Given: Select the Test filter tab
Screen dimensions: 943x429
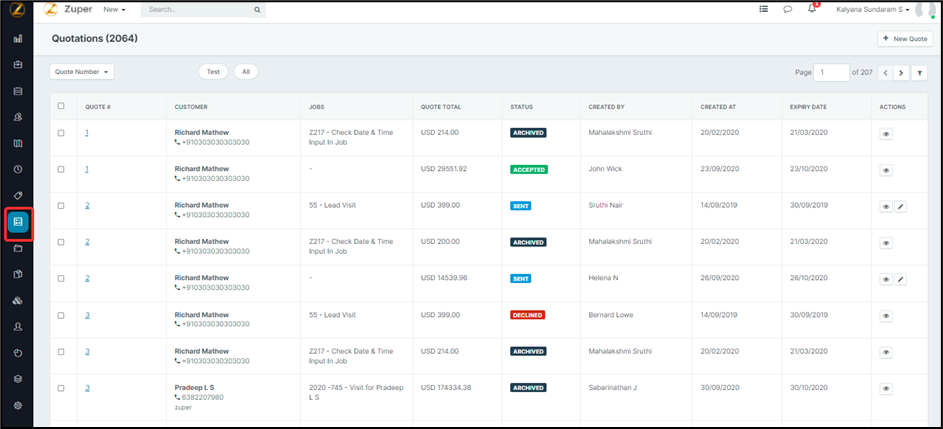Looking at the screenshot, I should click(x=213, y=72).
